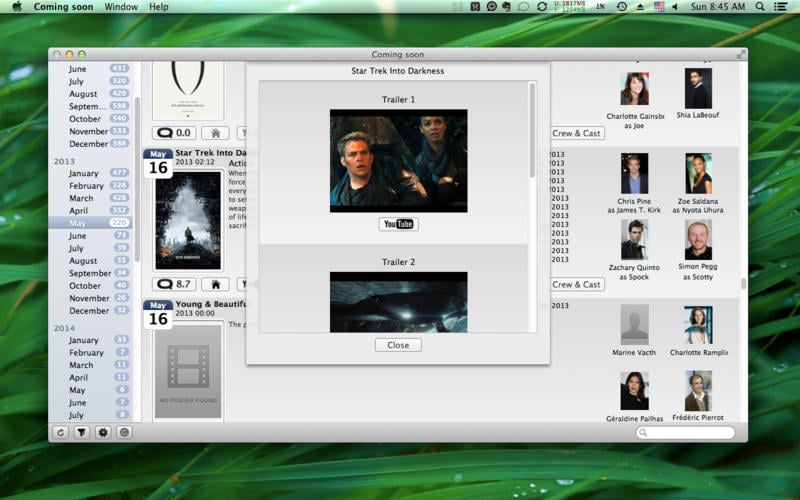Image resolution: width=800 pixels, height=500 pixels.
Task: Select the Frédéric Pierrot cast photo
Action: pyautogui.click(x=698, y=391)
